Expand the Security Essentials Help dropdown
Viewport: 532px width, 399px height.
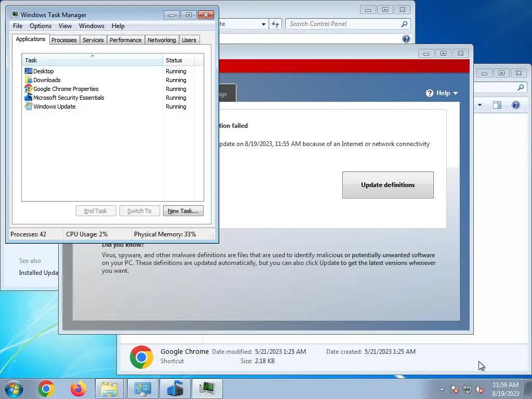pyautogui.click(x=442, y=93)
